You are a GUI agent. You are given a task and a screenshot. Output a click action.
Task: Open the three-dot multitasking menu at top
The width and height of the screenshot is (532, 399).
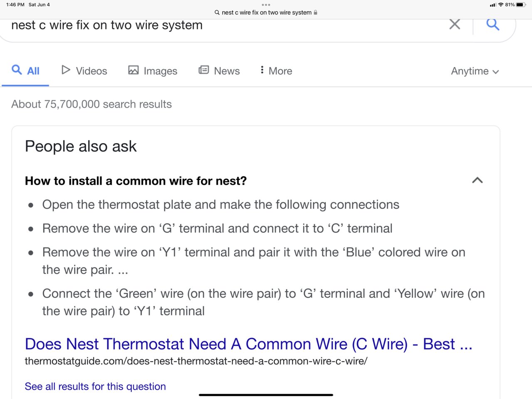[x=266, y=5]
